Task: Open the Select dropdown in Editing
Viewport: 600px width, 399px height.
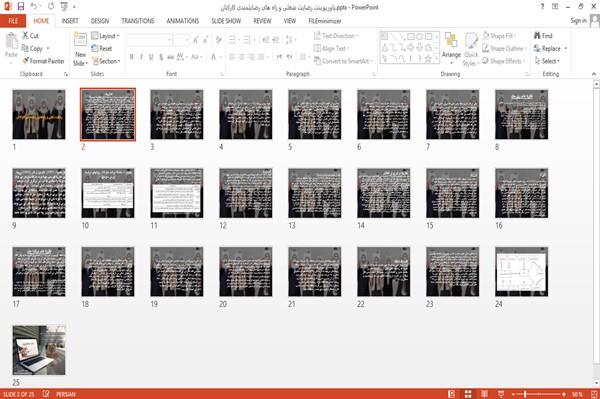Action: [x=547, y=61]
